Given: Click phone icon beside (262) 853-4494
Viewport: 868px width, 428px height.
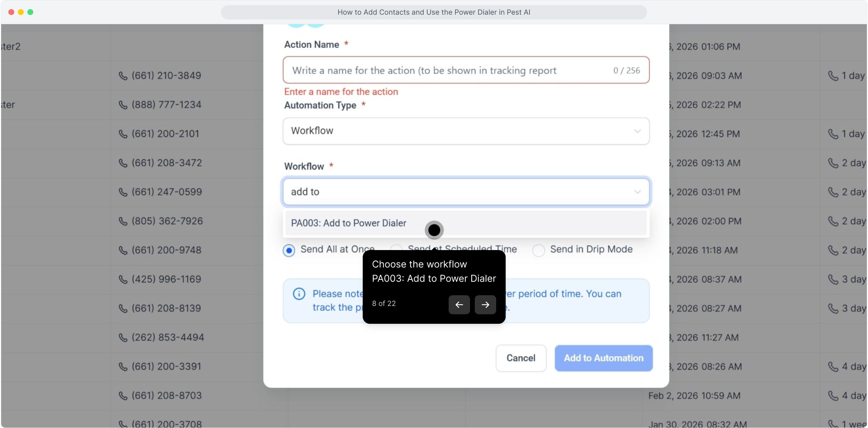Looking at the screenshot, I should point(123,338).
